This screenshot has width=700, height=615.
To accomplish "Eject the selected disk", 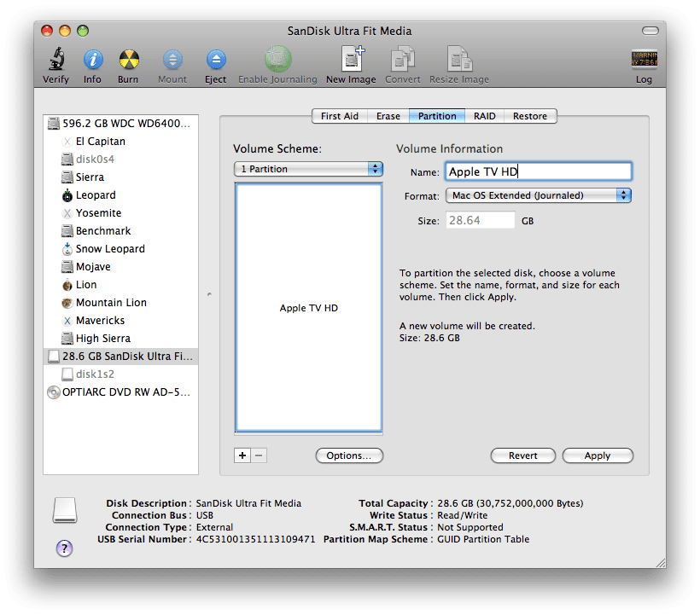I will [x=216, y=61].
